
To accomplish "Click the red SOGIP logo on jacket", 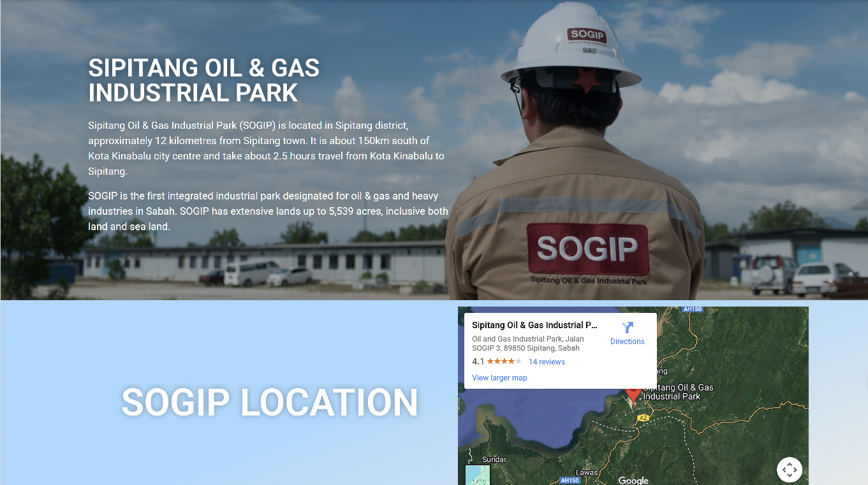I will pos(587,249).
